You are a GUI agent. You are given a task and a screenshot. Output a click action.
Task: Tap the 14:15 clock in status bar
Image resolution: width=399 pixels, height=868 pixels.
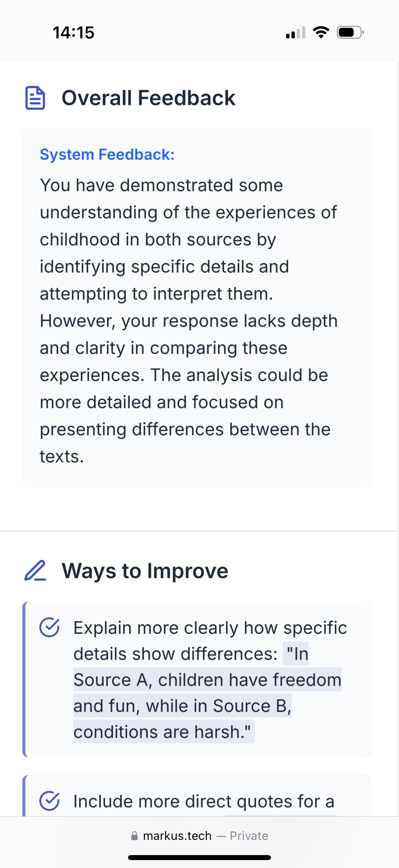pyautogui.click(x=73, y=33)
